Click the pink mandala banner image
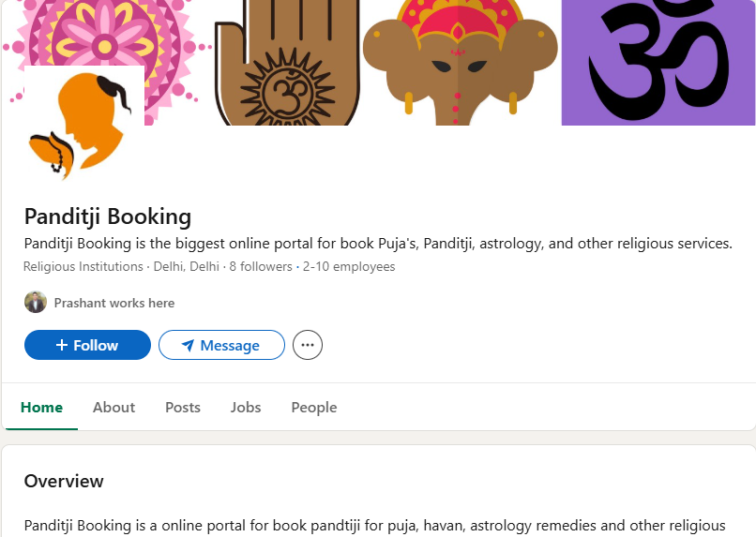This screenshot has height=537, width=756. click(x=103, y=37)
